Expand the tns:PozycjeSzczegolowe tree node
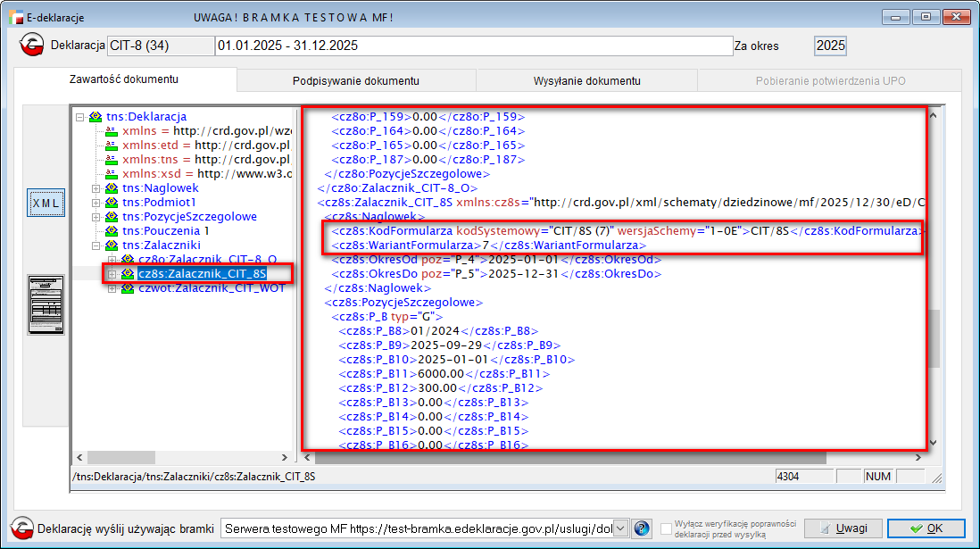Image resolution: width=980 pixels, height=549 pixels. [96, 217]
